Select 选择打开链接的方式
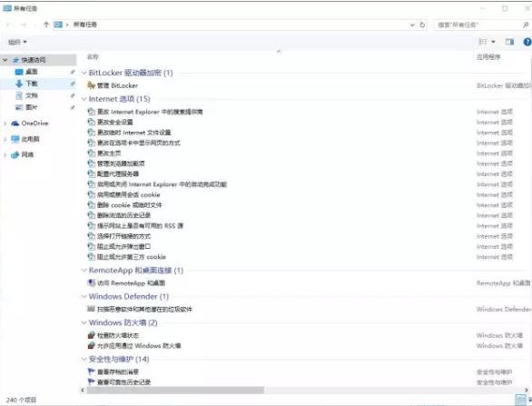532x406 pixels. coord(123,236)
